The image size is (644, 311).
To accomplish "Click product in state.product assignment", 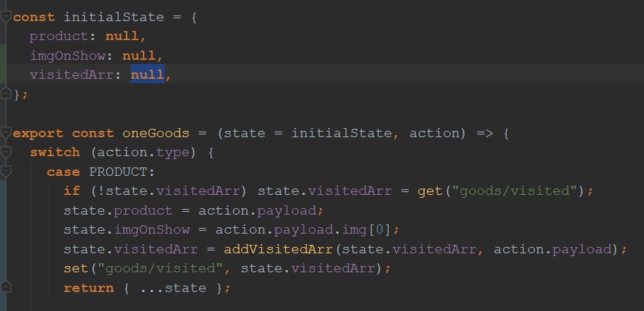I will (143, 210).
